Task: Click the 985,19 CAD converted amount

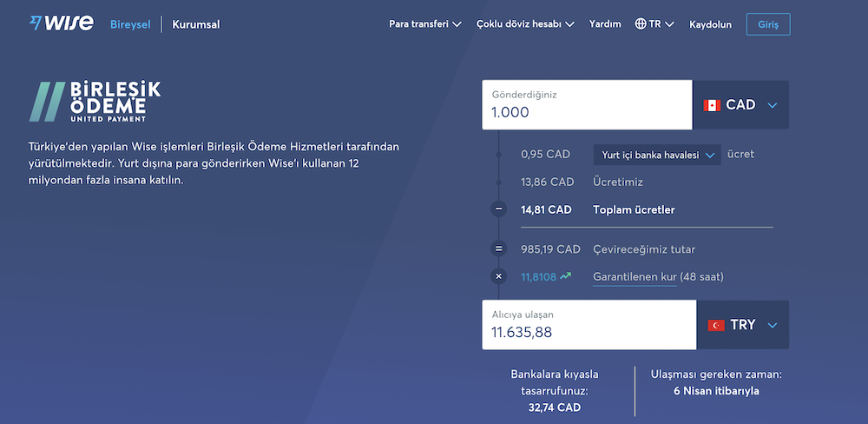Action: tap(551, 249)
